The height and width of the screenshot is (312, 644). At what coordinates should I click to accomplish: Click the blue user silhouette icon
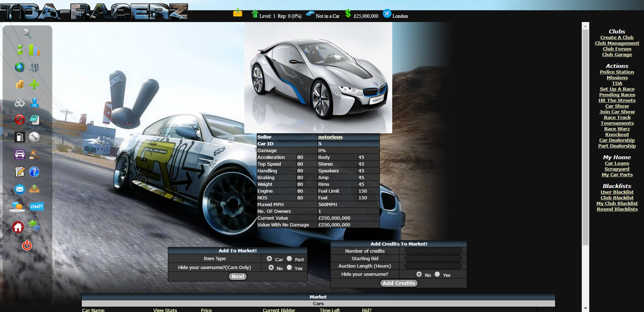(x=34, y=102)
